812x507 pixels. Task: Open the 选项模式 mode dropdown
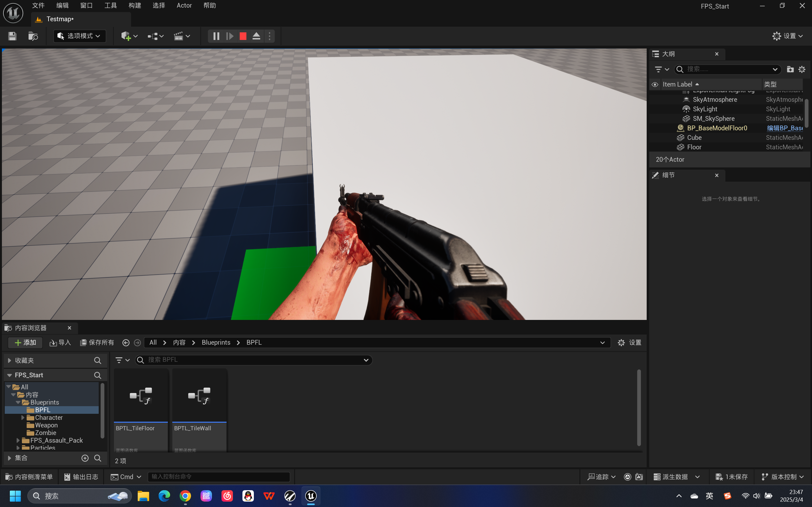pyautogui.click(x=80, y=36)
